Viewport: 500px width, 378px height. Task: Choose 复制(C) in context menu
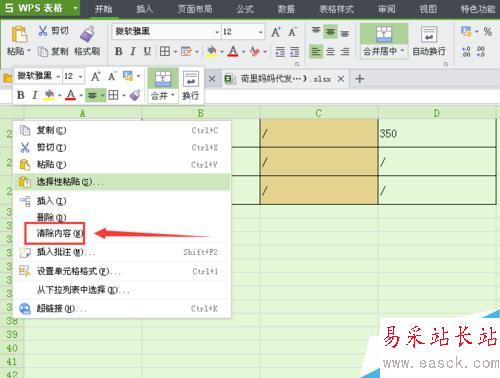click(x=122, y=130)
